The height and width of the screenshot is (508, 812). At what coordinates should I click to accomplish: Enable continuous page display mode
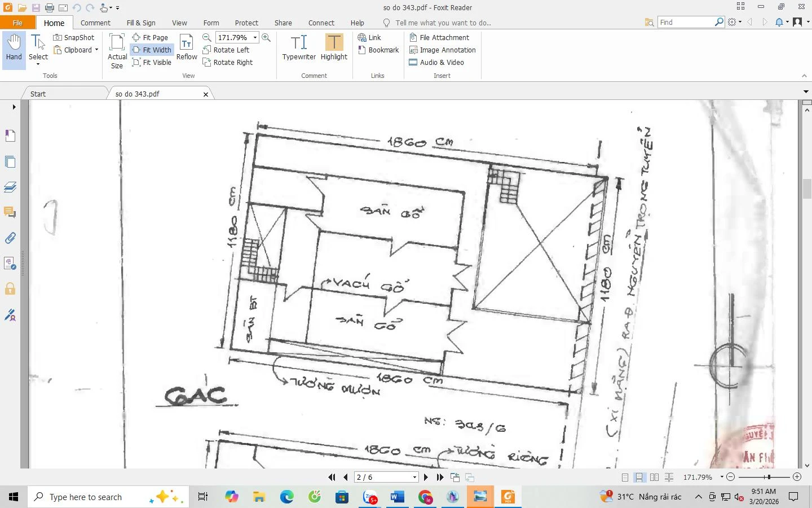pos(639,477)
